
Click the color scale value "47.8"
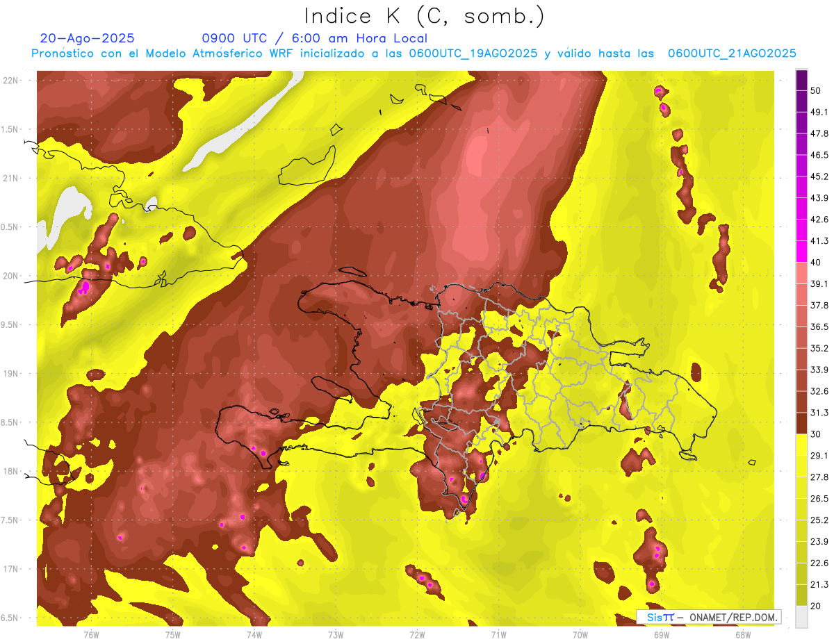[x=819, y=133]
